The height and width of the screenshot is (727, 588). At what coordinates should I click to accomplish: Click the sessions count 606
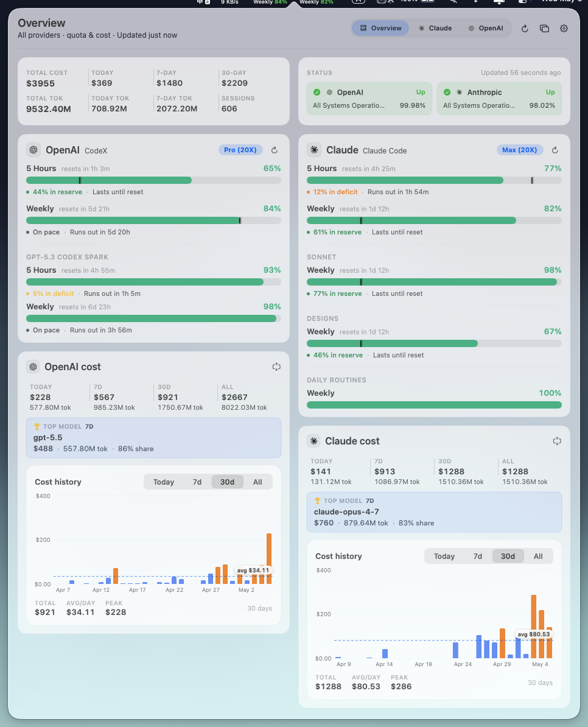pos(229,108)
